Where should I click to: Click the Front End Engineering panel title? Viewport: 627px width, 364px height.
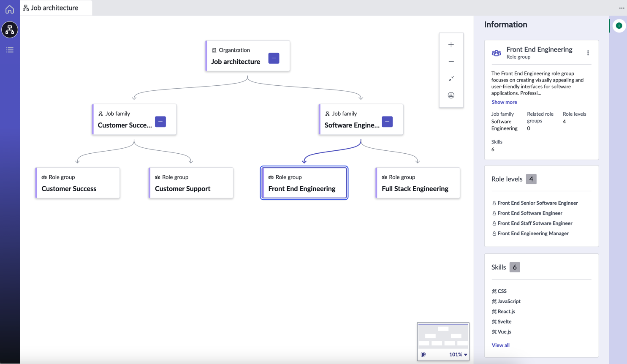click(539, 49)
